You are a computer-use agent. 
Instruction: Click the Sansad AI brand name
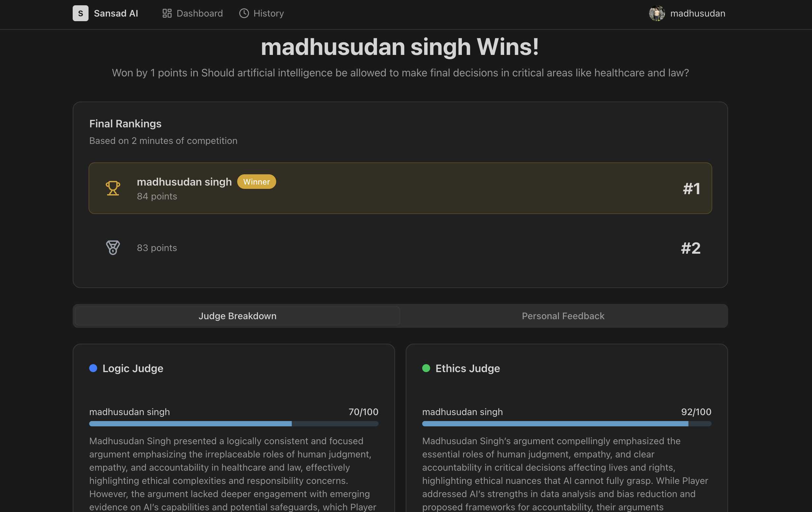tap(116, 13)
